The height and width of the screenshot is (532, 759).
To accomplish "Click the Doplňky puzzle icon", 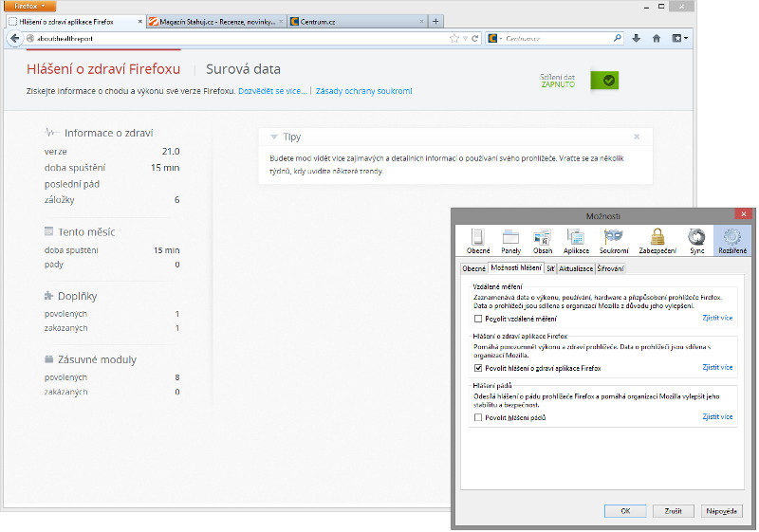I will point(49,296).
